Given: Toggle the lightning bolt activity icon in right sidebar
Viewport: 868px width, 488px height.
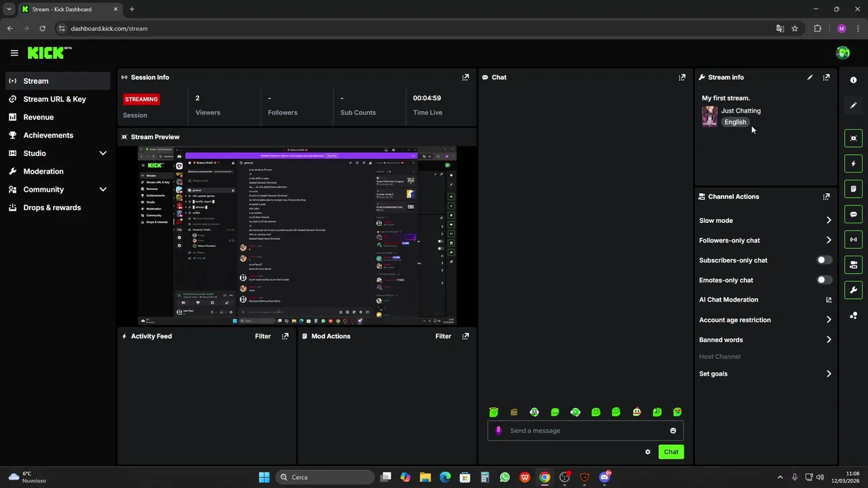Looking at the screenshot, I should 854,163.
